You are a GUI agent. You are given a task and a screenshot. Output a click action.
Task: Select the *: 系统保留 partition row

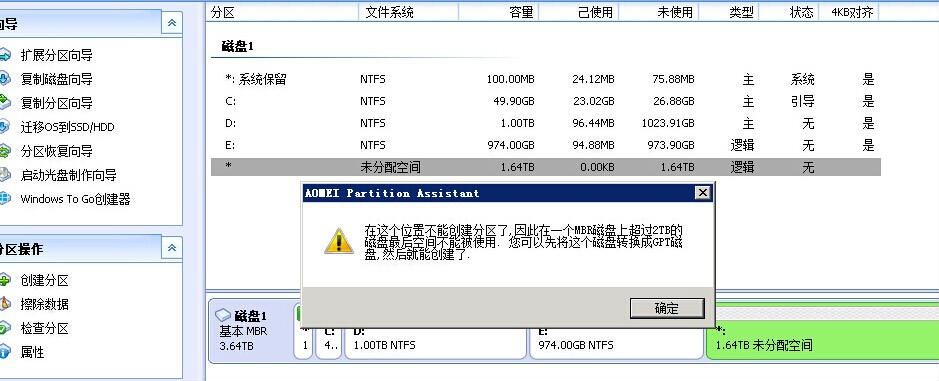click(x=546, y=79)
